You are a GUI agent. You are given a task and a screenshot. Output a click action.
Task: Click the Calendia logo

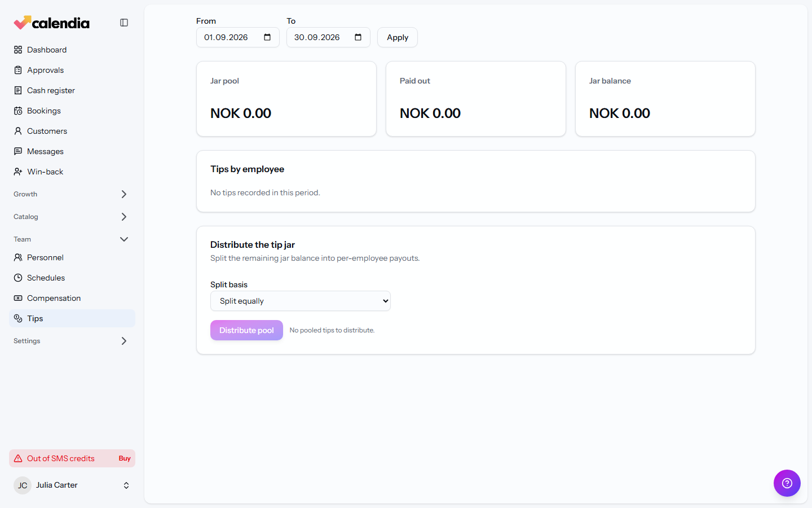(x=51, y=23)
